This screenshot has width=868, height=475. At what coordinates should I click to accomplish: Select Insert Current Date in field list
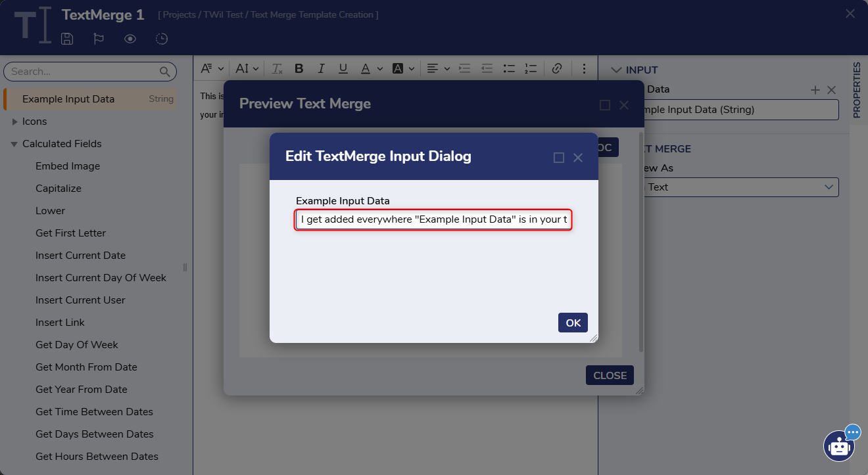pyautogui.click(x=80, y=256)
